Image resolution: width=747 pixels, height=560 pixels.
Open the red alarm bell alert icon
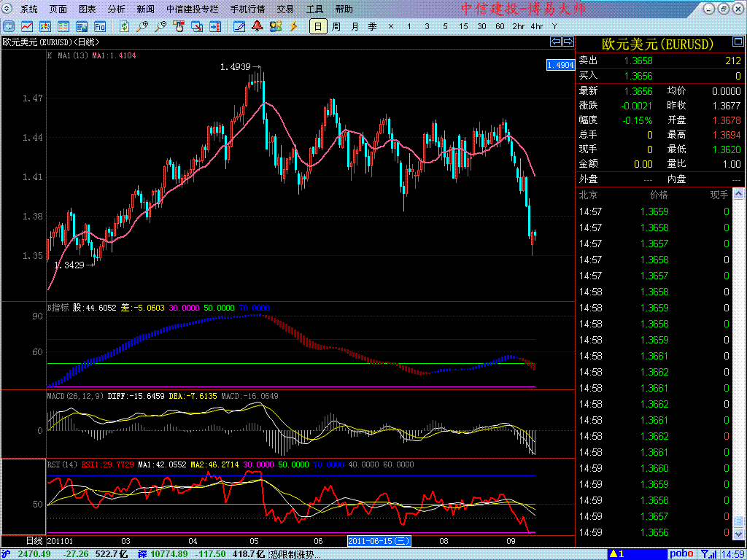coord(258,26)
